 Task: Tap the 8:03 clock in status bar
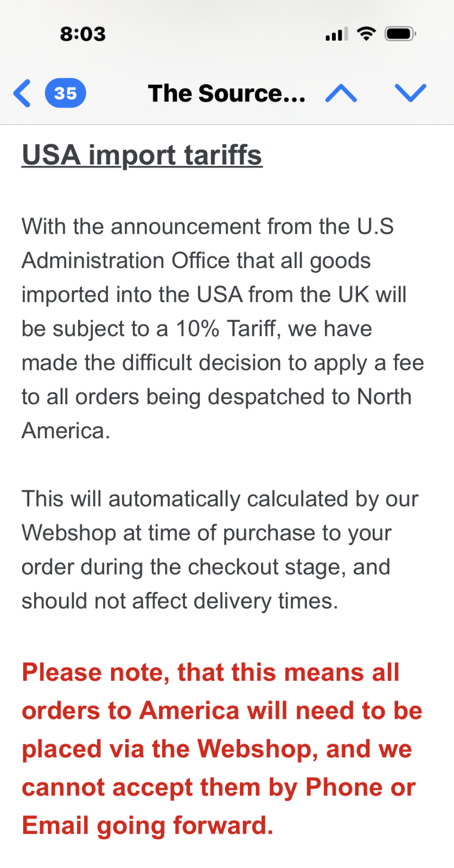coord(82,34)
